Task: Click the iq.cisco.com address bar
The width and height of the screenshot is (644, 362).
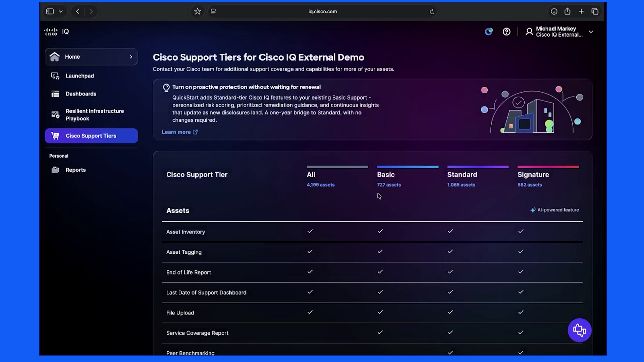Action: pyautogui.click(x=322, y=11)
